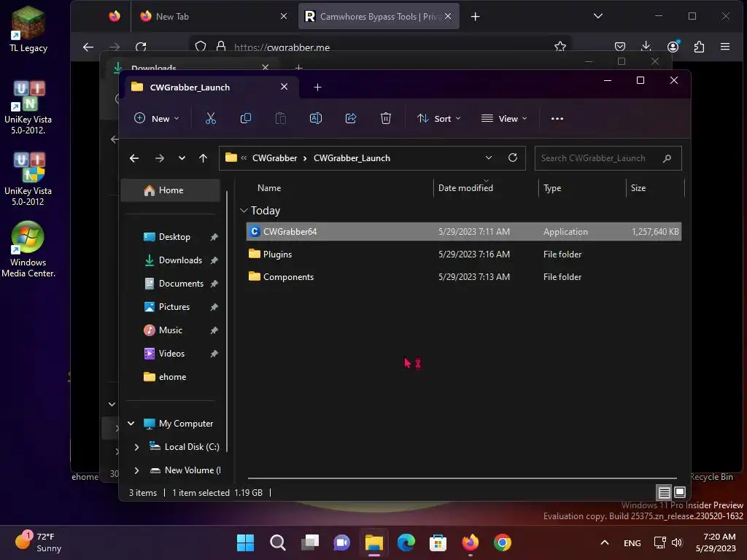Open Google Chrome from the taskbar
747x560 pixels.
[502, 542]
